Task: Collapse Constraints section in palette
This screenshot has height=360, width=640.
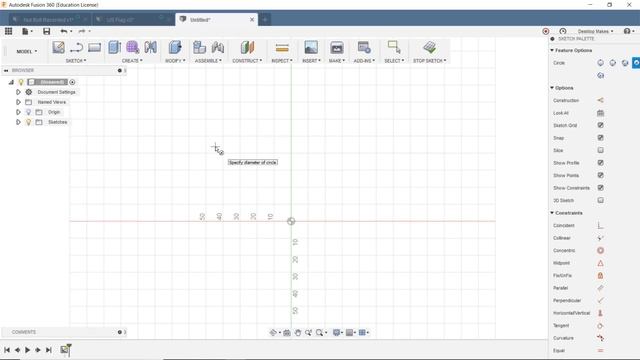Action: 552,213
